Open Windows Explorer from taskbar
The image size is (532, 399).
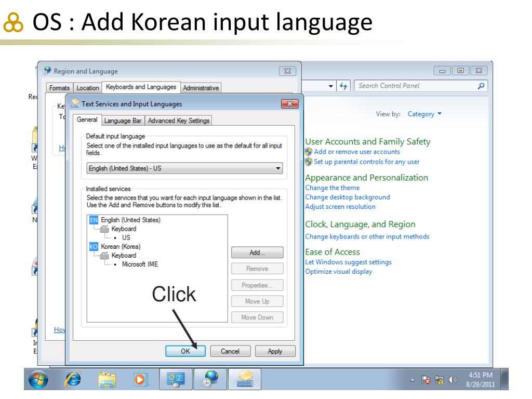(x=107, y=379)
